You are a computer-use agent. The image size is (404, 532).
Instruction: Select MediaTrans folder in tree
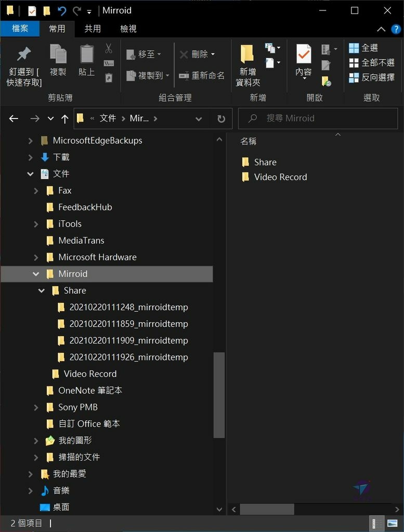click(81, 241)
